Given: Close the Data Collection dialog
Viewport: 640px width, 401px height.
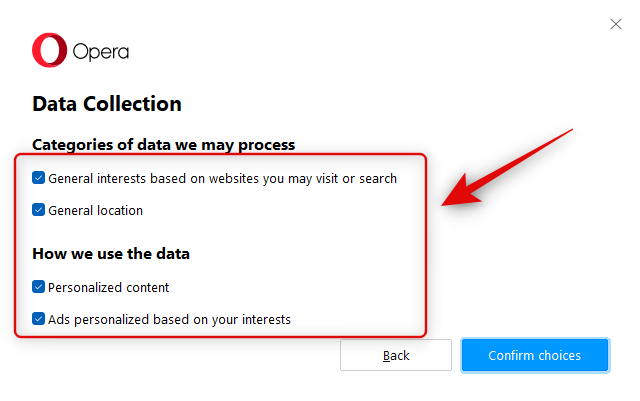Looking at the screenshot, I should tap(616, 24).
